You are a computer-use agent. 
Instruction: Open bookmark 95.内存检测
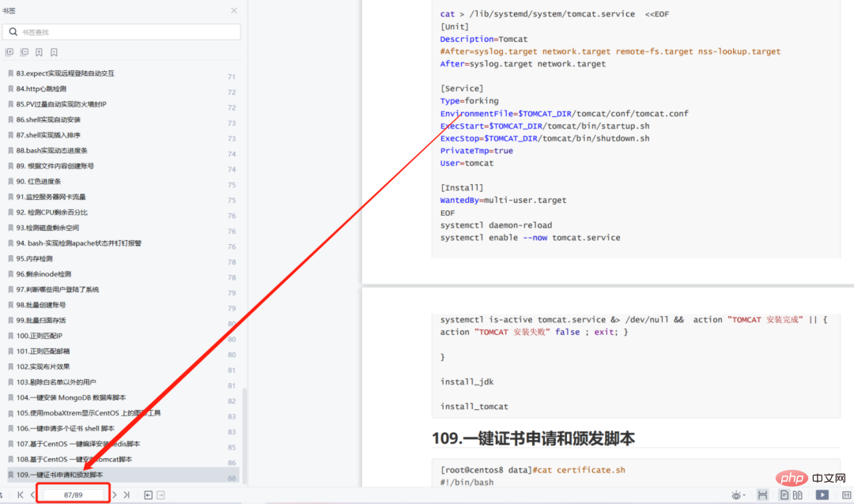[34, 258]
